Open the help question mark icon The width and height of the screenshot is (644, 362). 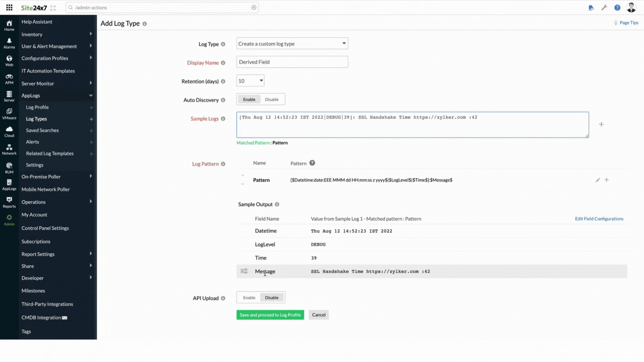click(x=617, y=8)
